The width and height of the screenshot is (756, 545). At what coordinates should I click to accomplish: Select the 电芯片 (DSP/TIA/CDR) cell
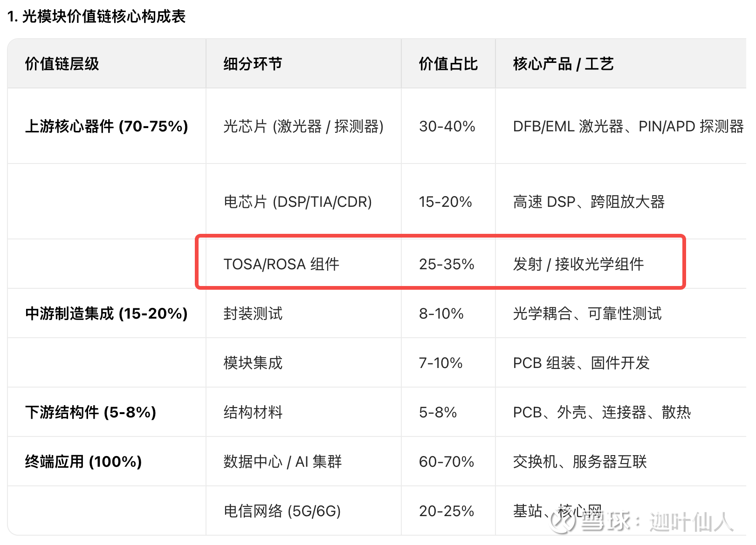(298, 202)
